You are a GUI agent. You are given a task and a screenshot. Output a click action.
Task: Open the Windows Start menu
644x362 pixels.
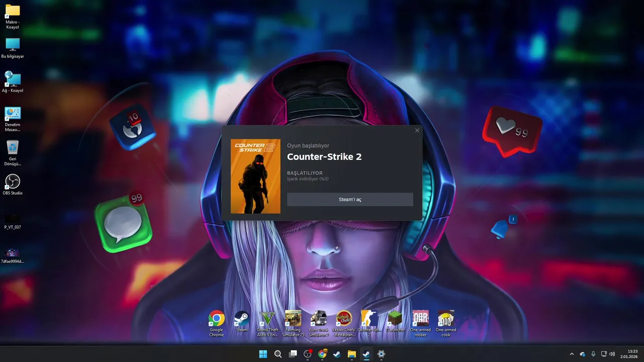coord(263,354)
